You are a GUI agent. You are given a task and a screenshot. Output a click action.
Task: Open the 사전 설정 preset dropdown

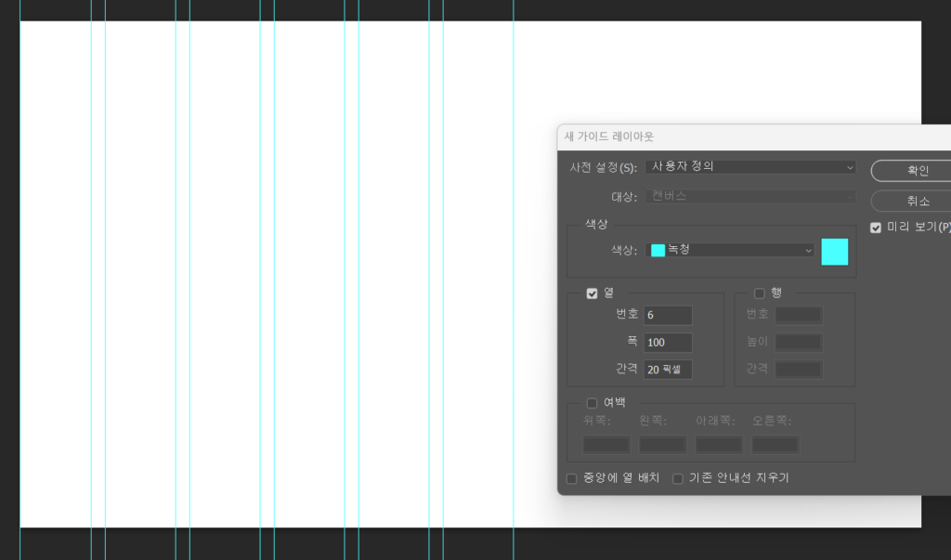pyautogui.click(x=750, y=167)
